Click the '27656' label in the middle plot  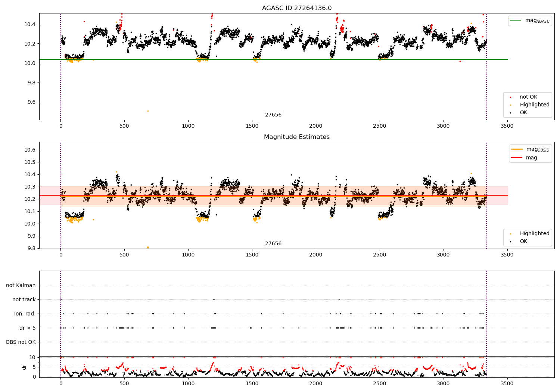(273, 244)
